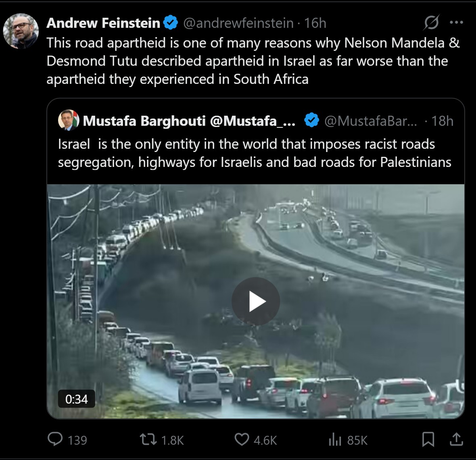The height and width of the screenshot is (460, 476).
Task: Open the @andrewfeinstein handle link
Action: coord(238,23)
